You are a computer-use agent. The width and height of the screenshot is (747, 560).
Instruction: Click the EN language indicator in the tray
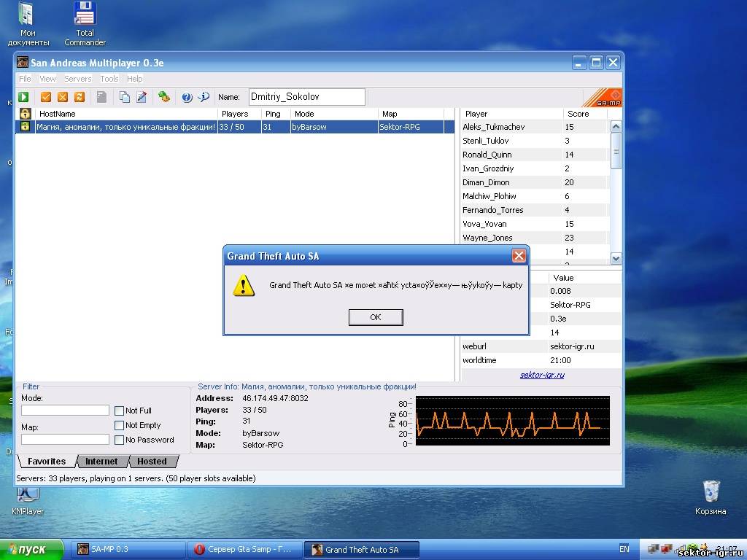click(624, 549)
